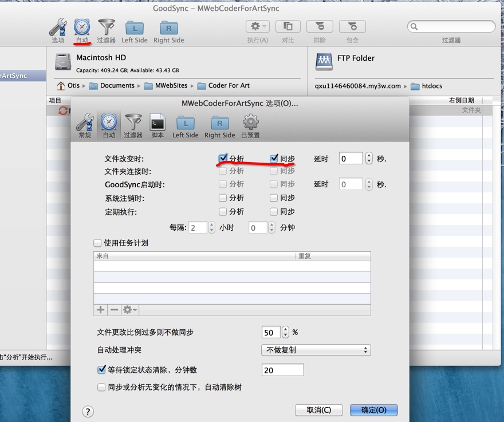This screenshot has height=422, width=504.
Task: Switch to 自动 tab in options dialog
Action: (x=109, y=125)
